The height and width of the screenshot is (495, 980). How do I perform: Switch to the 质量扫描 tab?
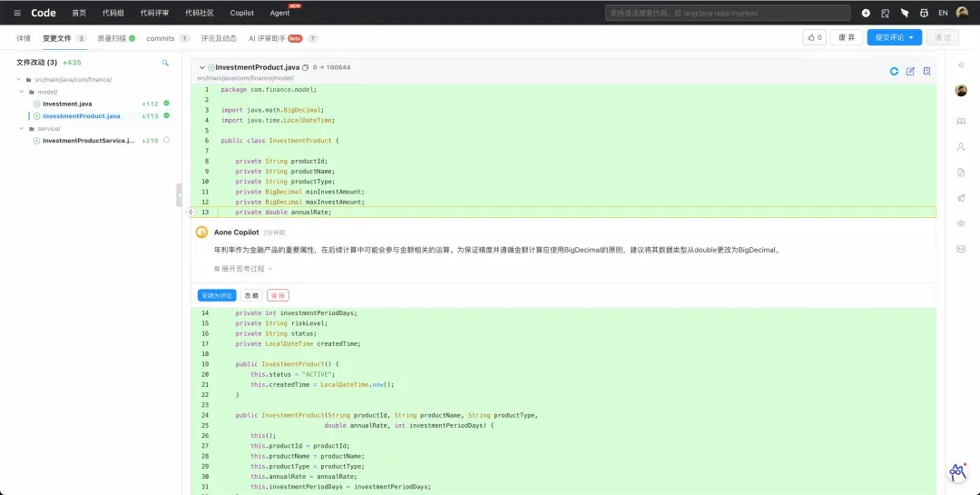coord(116,38)
